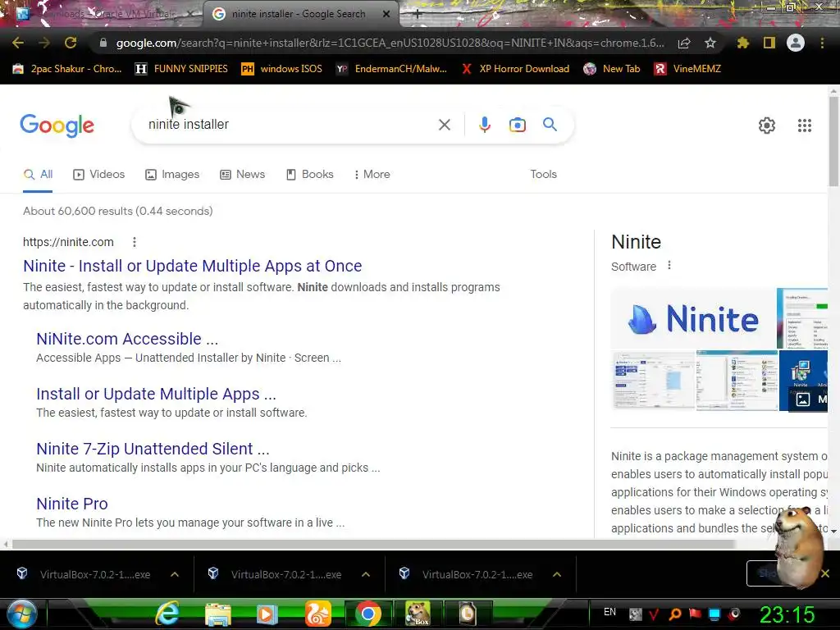Click the https://ninite.com result URL
840x630 pixels.
[x=68, y=242]
